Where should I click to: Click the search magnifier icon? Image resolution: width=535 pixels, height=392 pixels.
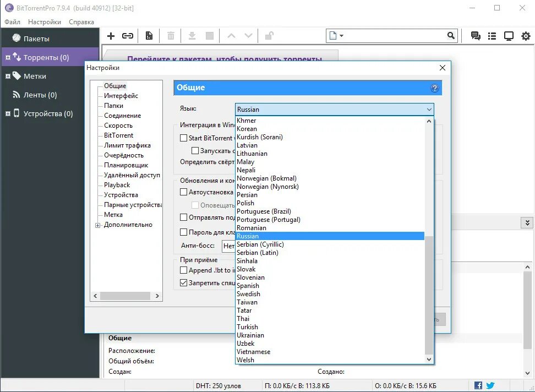click(x=451, y=35)
